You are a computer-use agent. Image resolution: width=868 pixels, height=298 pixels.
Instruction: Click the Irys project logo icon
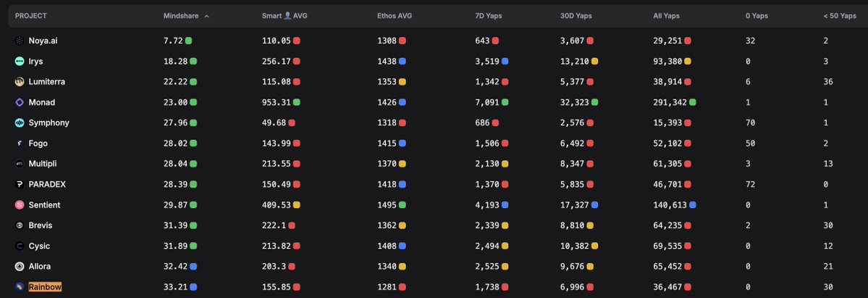pyautogui.click(x=20, y=61)
